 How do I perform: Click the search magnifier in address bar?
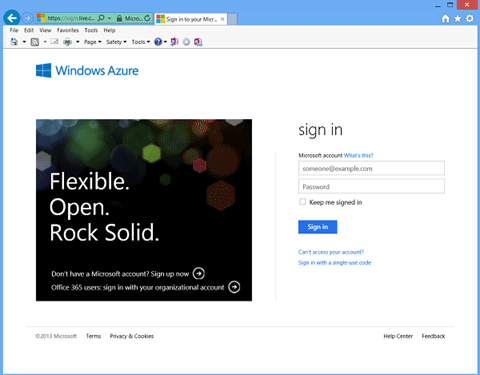tap(101, 18)
